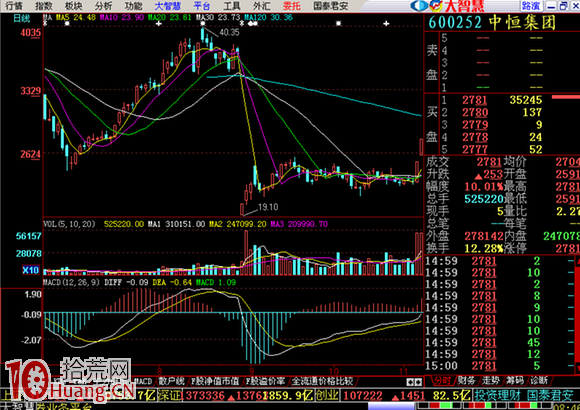Click the square info marker above 40.35 peak
The height and width of the screenshot is (410, 580).
click(203, 24)
